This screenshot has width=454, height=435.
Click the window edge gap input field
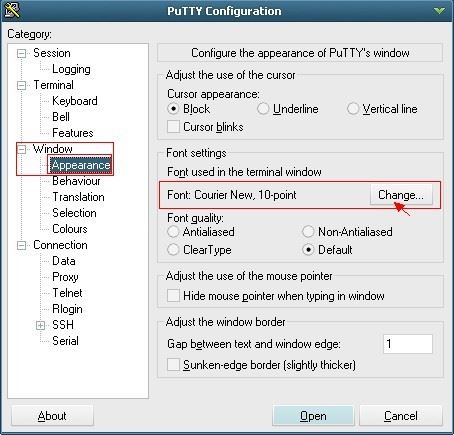point(408,344)
